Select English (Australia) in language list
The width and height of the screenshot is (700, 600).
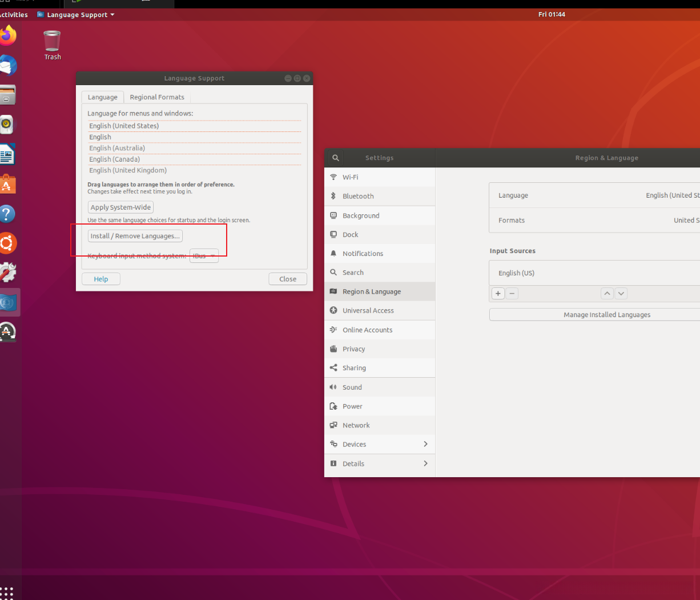[x=194, y=148]
